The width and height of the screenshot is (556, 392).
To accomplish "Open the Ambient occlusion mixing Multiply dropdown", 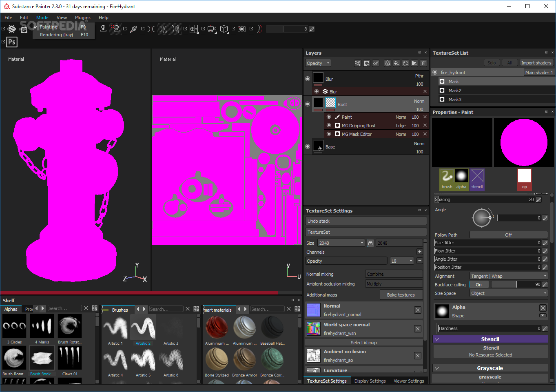I will (x=394, y=284).
